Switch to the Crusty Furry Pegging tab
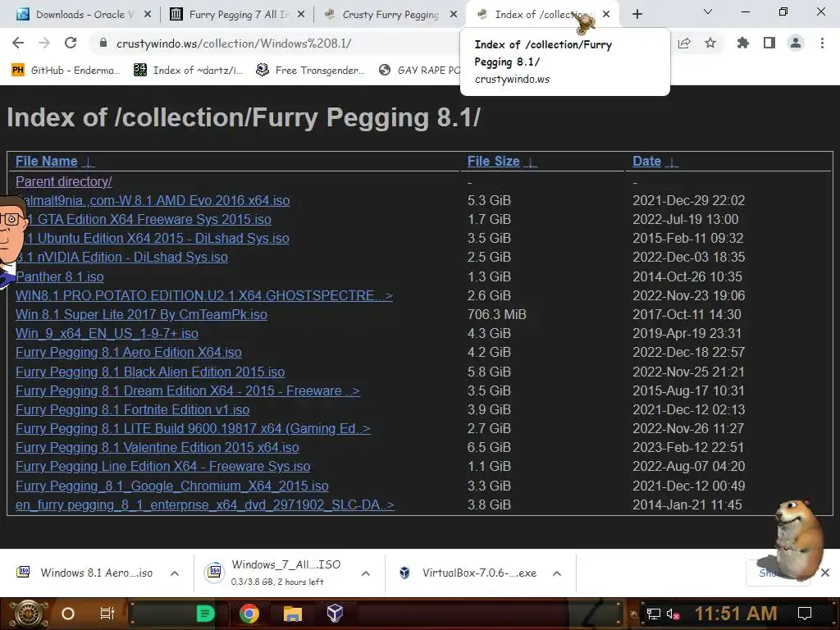This screenshot has width=840, height=630. pyautogui.click(x=390, y=15)
